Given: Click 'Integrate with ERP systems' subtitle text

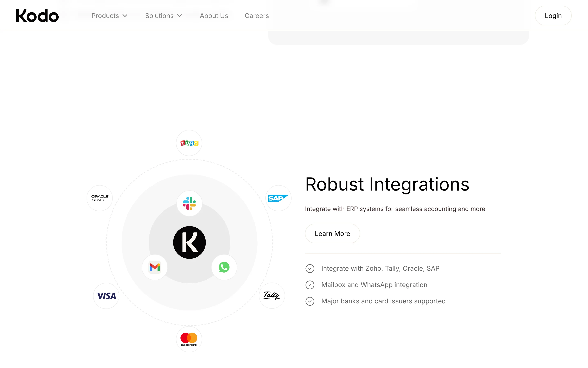Looking at the screenshot, I should [x=395, y=209].
